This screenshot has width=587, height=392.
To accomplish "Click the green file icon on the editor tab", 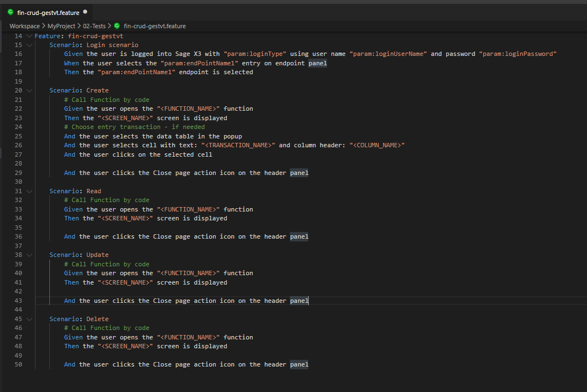I will coord(11,12).
